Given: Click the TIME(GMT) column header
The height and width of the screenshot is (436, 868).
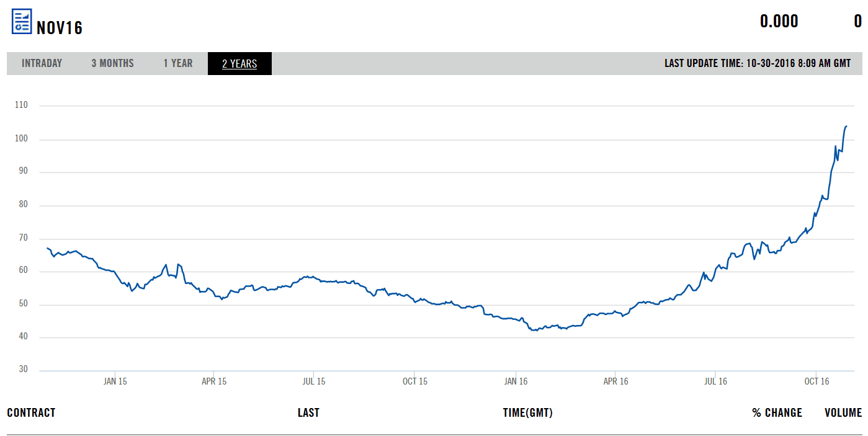Looking at the screenshot, I should tap(527, 413).
